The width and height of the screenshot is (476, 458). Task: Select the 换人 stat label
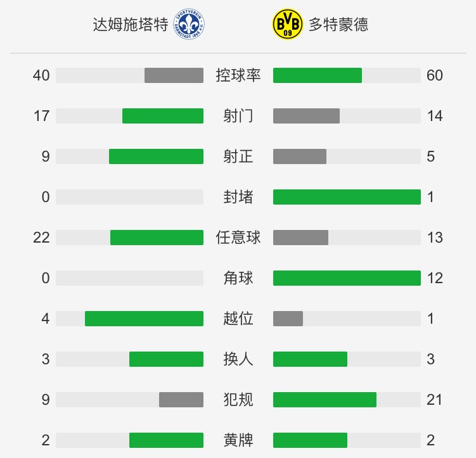[x=238, y=359]
